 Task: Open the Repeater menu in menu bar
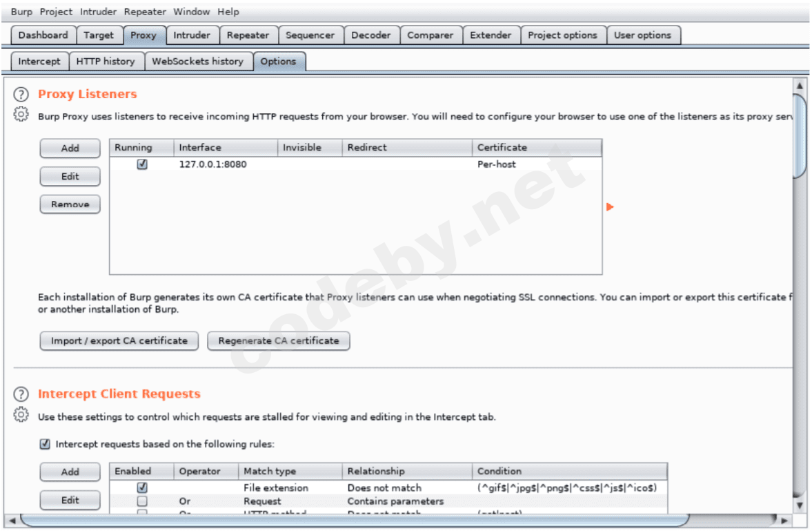[x=145, y=12]
